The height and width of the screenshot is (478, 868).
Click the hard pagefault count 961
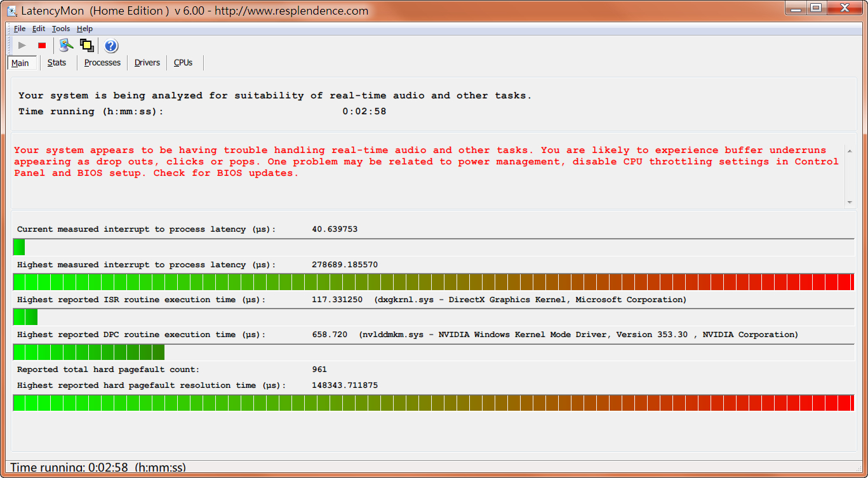319,369
